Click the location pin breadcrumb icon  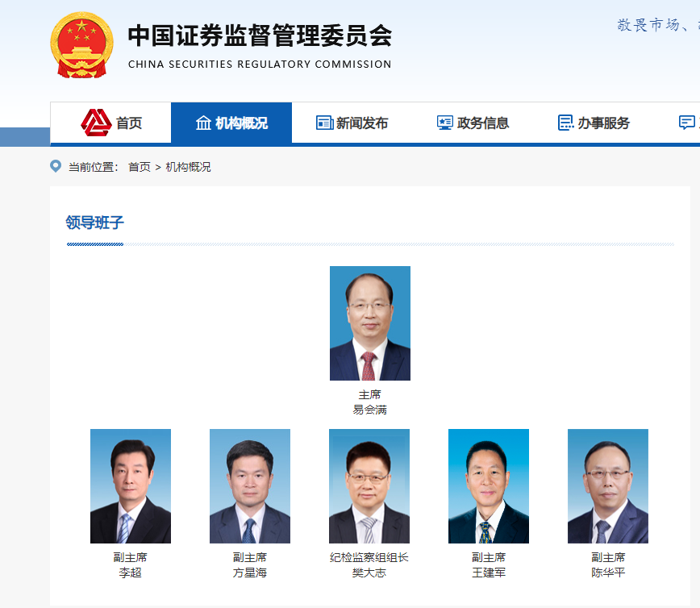[x=56, y=166]
